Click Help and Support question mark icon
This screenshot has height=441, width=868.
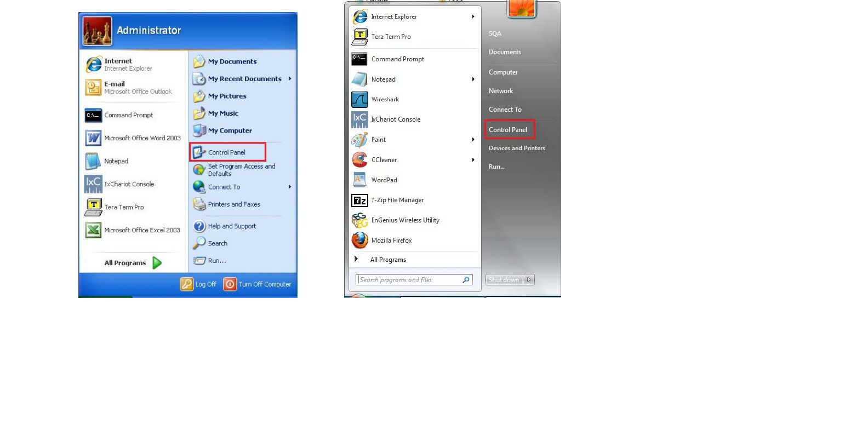point(199,226)
